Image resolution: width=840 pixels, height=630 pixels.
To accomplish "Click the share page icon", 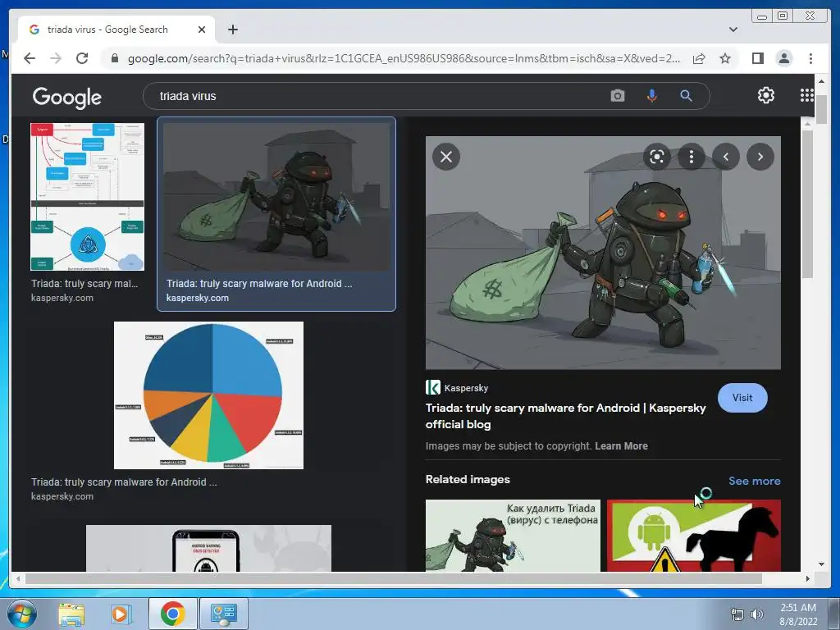I will [x=699, y=58].
